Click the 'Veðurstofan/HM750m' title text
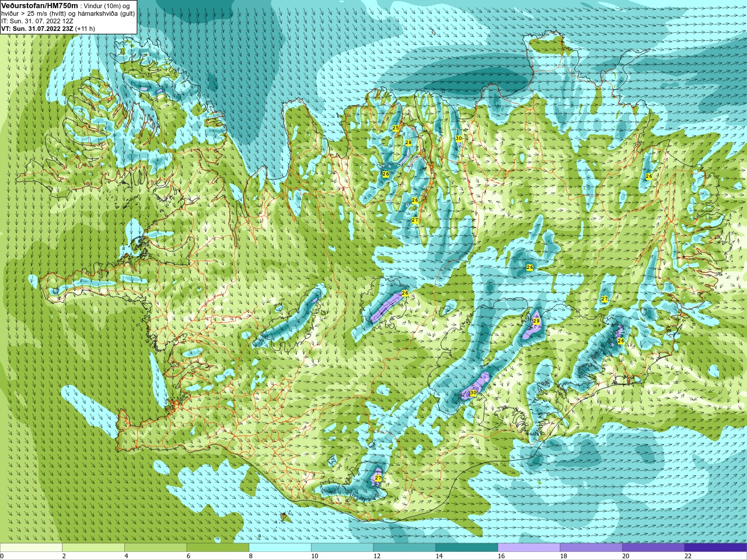Screen dimensions: 747x560 (x=39, y=5)
